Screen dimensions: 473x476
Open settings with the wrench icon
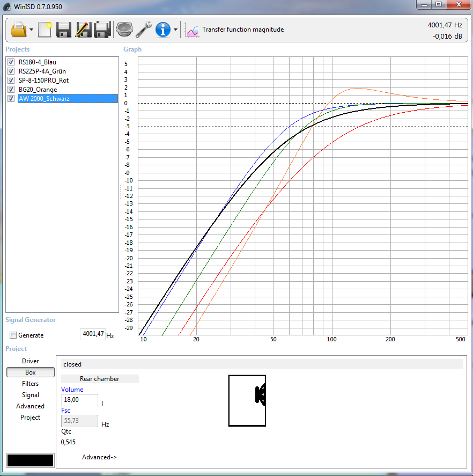[x=144, y=29]
